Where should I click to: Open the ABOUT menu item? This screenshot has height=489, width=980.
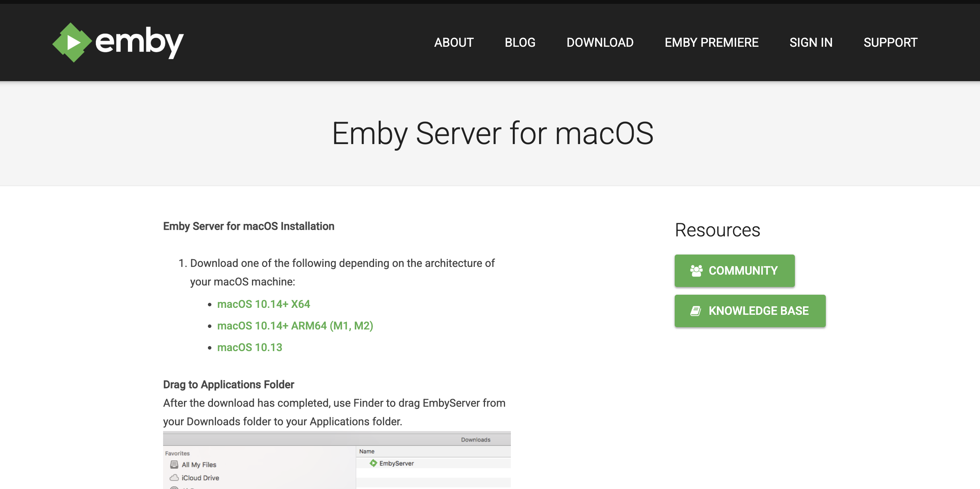tap(454, 42)
